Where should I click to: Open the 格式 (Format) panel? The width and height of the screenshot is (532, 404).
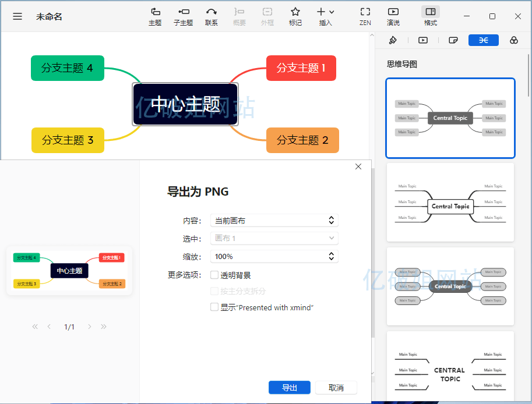(x=431, y=16)
